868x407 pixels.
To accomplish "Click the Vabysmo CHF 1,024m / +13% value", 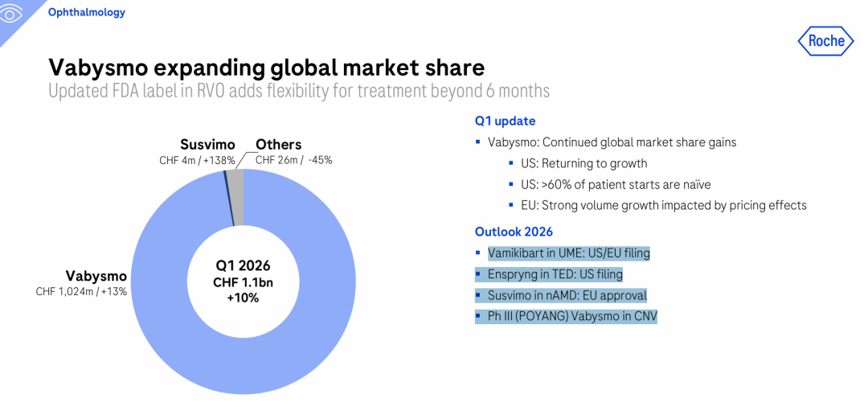I will [x=81, y=291].
